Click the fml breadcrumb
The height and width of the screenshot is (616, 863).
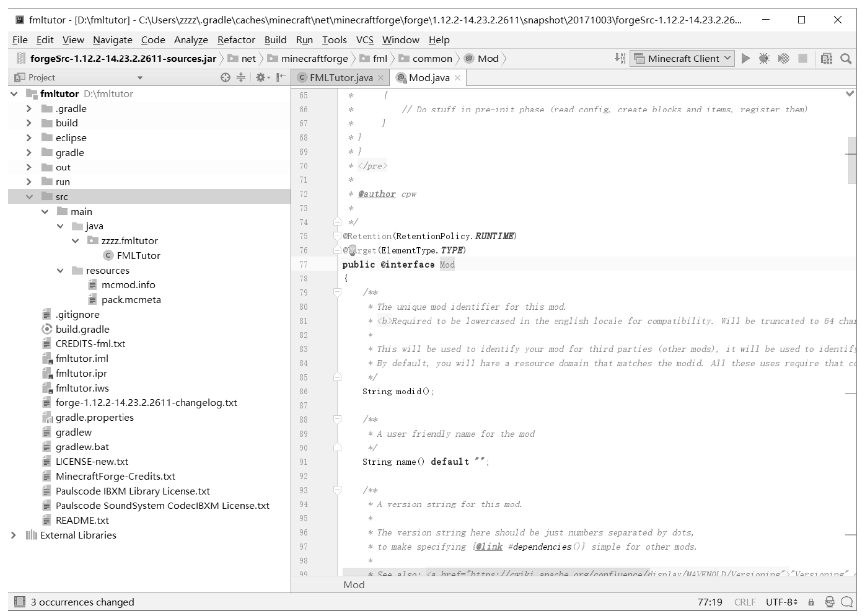pyautogui.click(x=374, y=58)
